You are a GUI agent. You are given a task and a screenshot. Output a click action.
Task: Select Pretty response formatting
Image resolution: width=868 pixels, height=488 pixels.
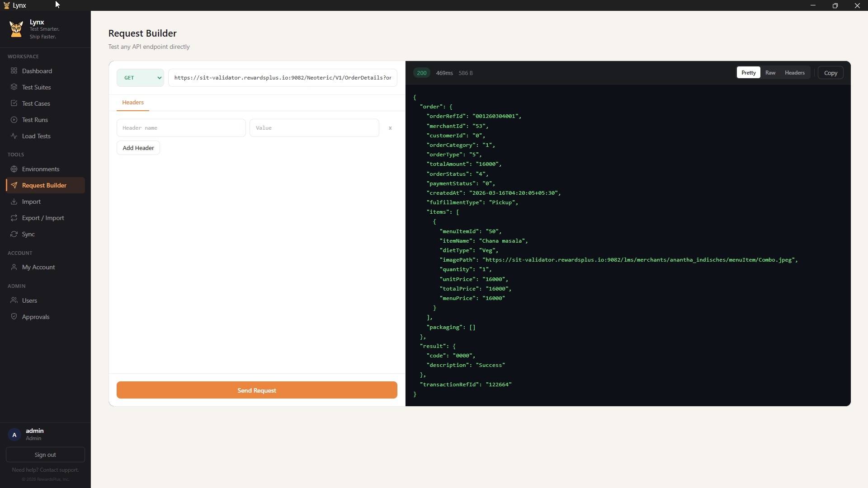click(748, 72)
